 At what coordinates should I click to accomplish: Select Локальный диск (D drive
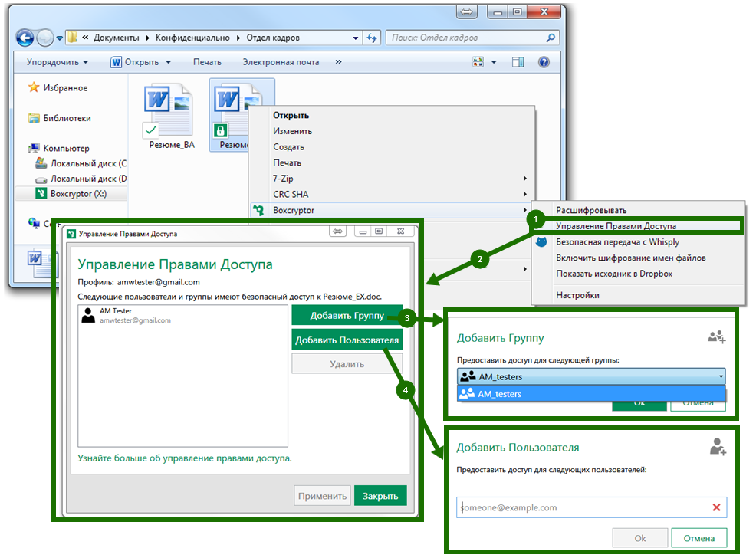coord(81,179)
